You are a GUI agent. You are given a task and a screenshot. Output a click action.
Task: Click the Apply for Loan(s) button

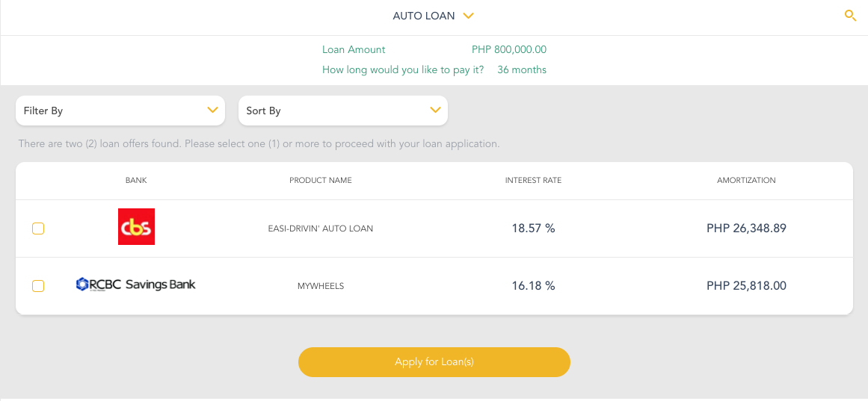pyautogui.click(x=434, y=362)
